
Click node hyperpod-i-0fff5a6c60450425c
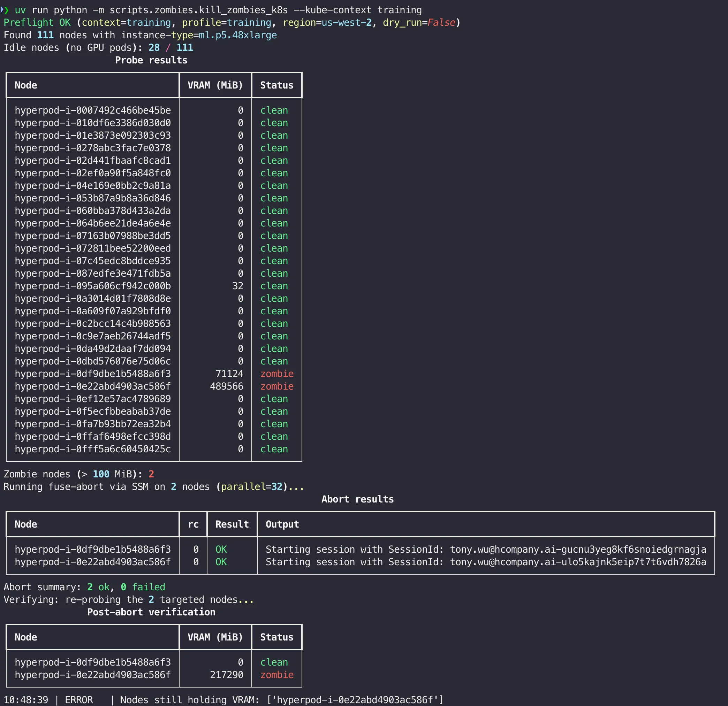pyautogui.click(x=93, y=449)
